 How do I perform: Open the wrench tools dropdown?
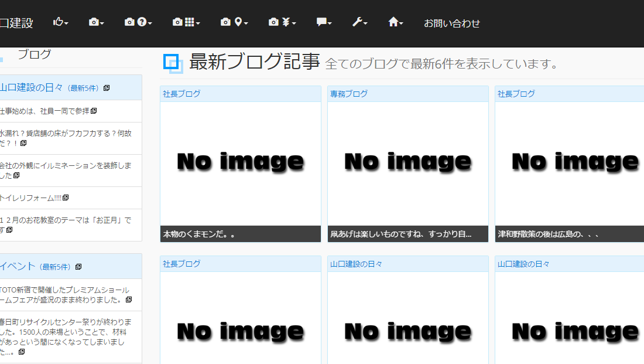359,23
